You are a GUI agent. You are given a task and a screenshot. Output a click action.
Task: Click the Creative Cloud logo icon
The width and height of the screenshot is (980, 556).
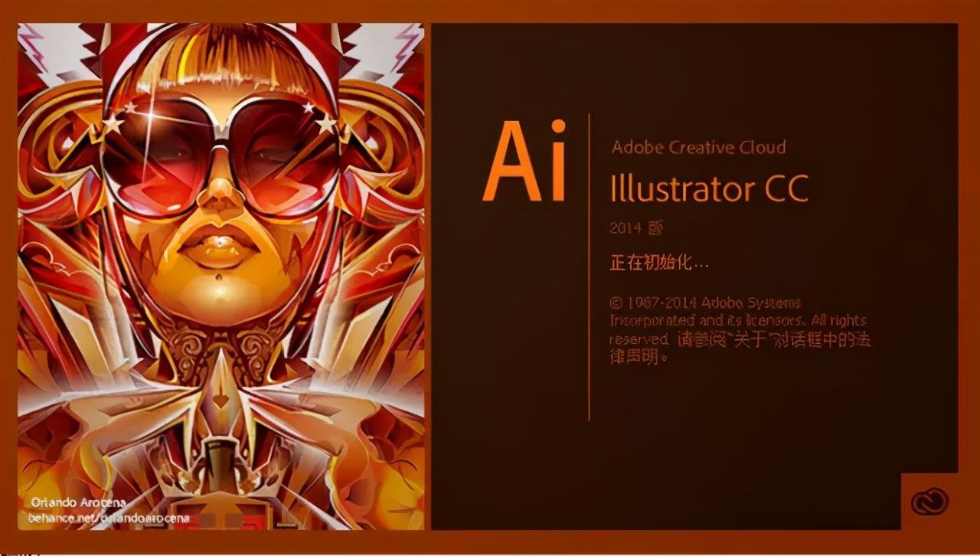pos(929,502)
